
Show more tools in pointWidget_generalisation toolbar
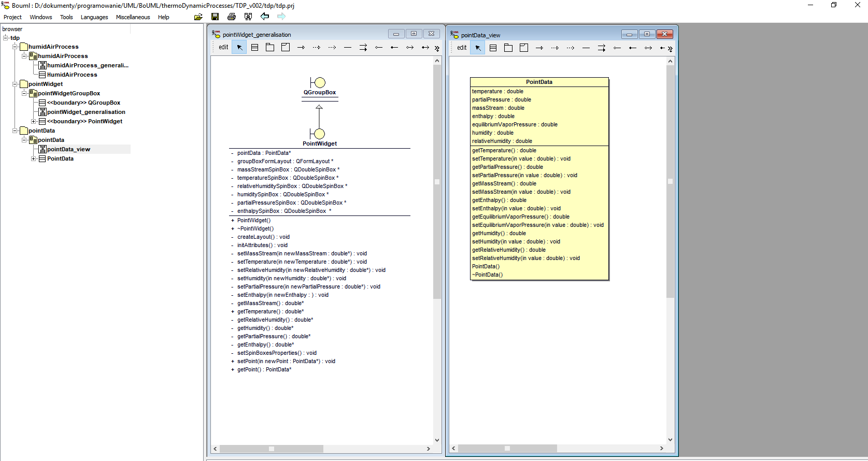point(437,48)
